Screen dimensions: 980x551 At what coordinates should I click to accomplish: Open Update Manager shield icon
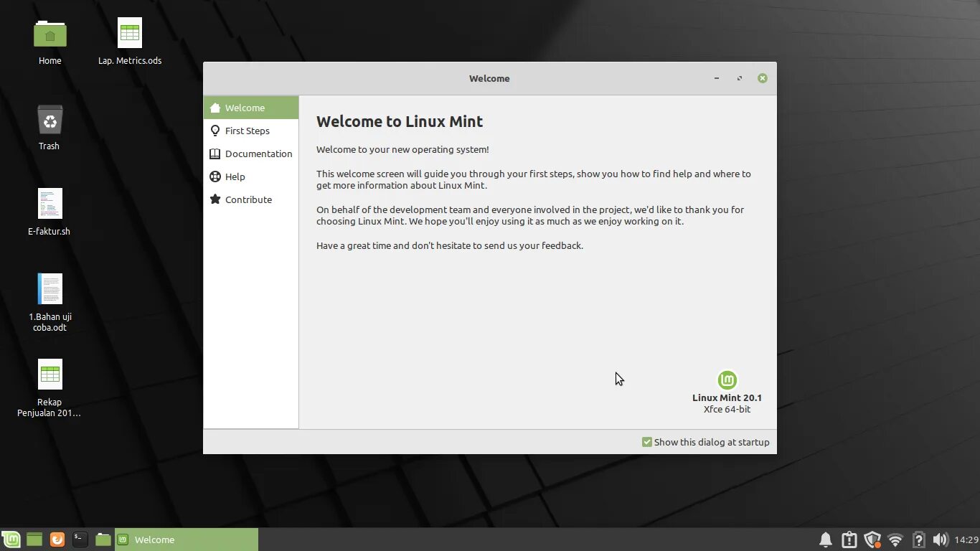(872, 540)
